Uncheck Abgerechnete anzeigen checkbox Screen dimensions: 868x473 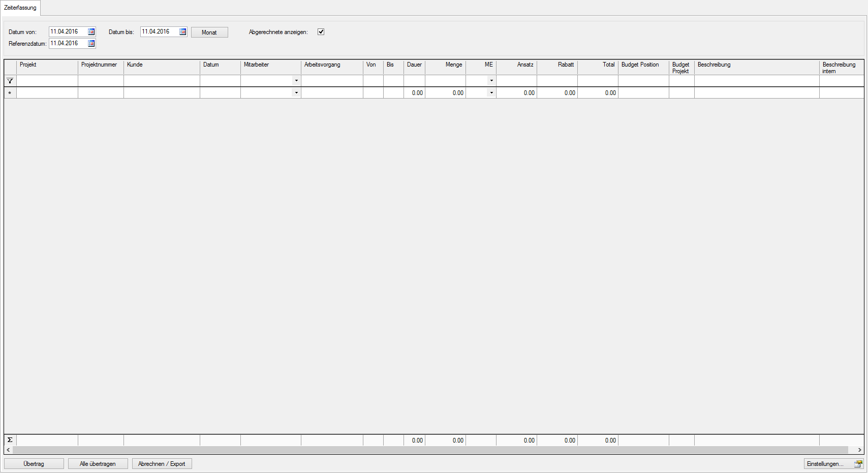[321, 32]
